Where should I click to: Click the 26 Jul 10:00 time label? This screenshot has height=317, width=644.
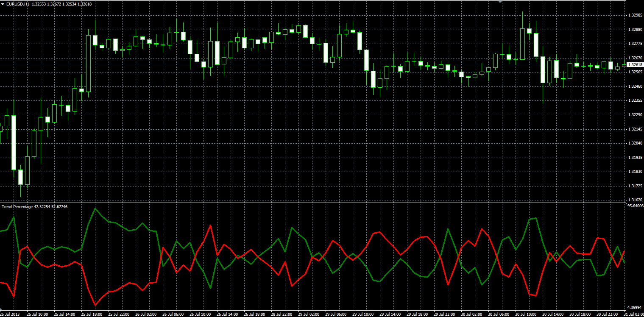coord(200,314)
